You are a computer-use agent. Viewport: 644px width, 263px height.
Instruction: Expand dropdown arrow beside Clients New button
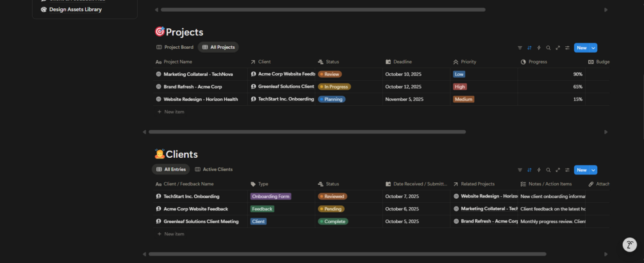point(594,170)
